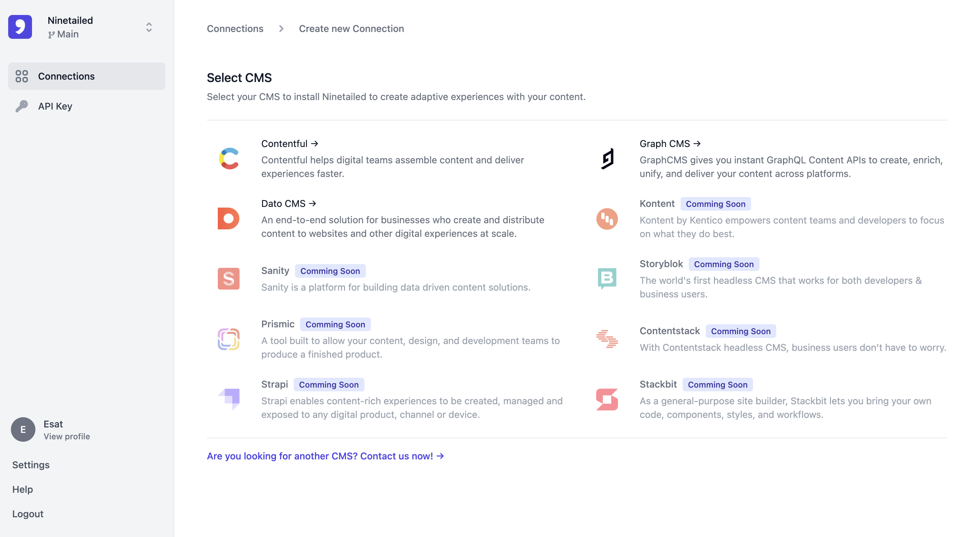The image size is (980, 537).
Task: Click the Contentstack title
Action: [670, 331]
